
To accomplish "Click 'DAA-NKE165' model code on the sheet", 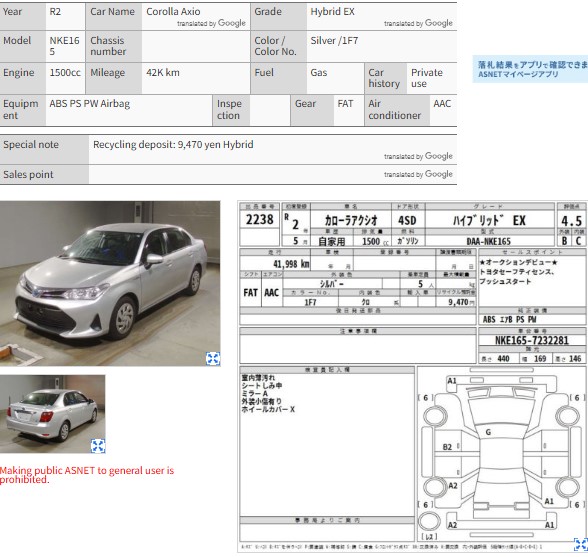I will [489, 241].
